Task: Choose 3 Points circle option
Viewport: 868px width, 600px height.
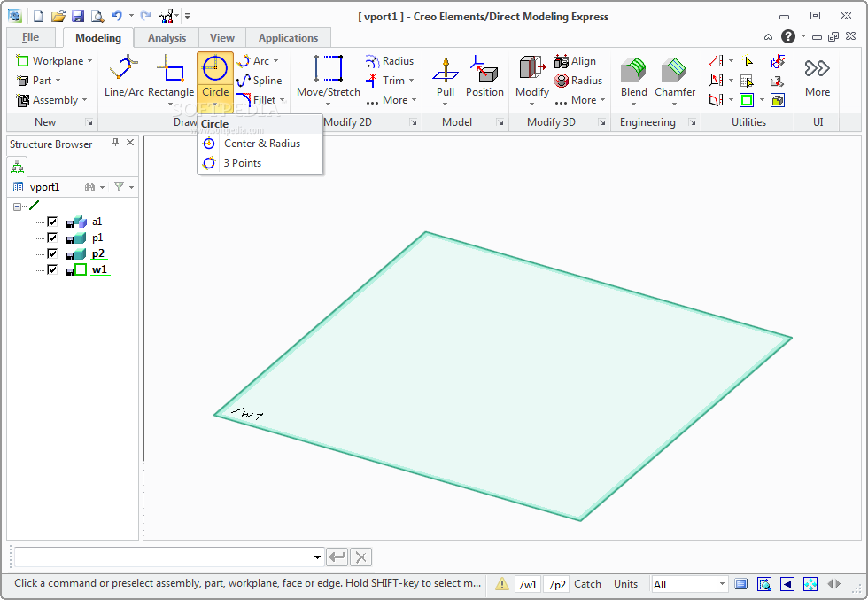Action: pos(260,163)
